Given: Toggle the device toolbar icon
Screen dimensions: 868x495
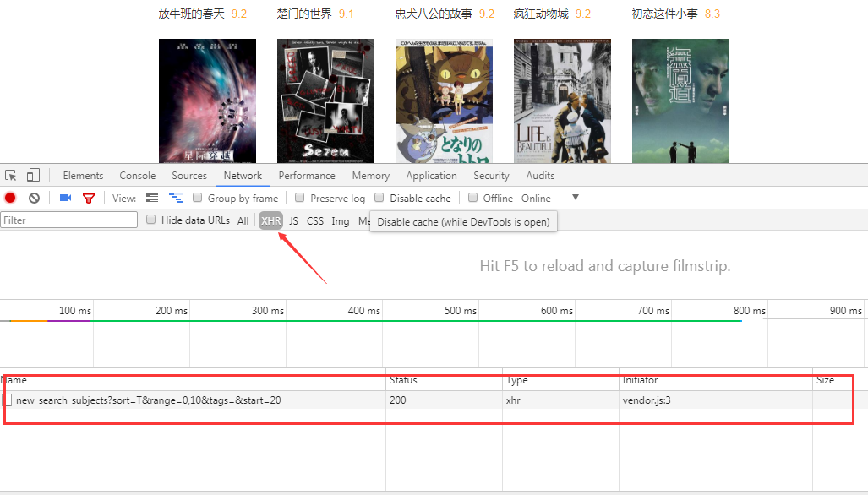Looking at the screenshot, I should coord(33,176).
